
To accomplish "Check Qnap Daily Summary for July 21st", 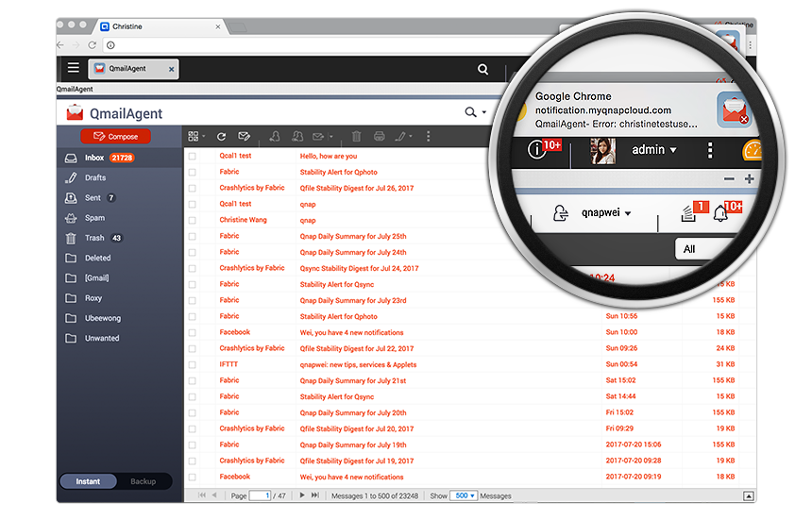I will 192,380.
